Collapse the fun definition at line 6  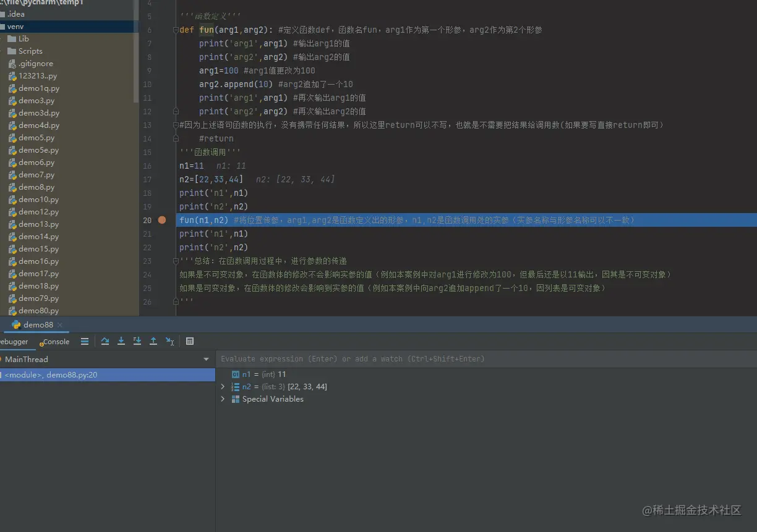point(176,30)
